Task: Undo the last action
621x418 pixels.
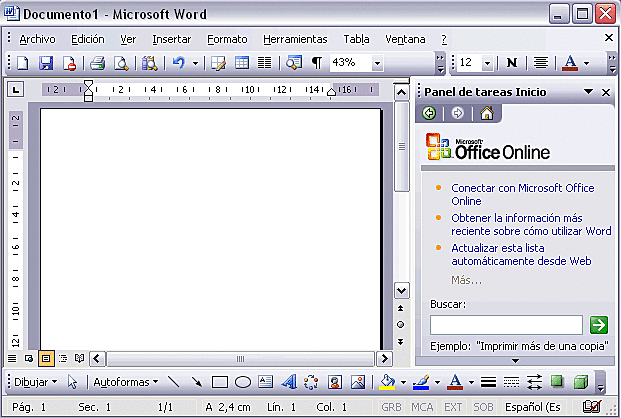Action: [x=179, y=63]
